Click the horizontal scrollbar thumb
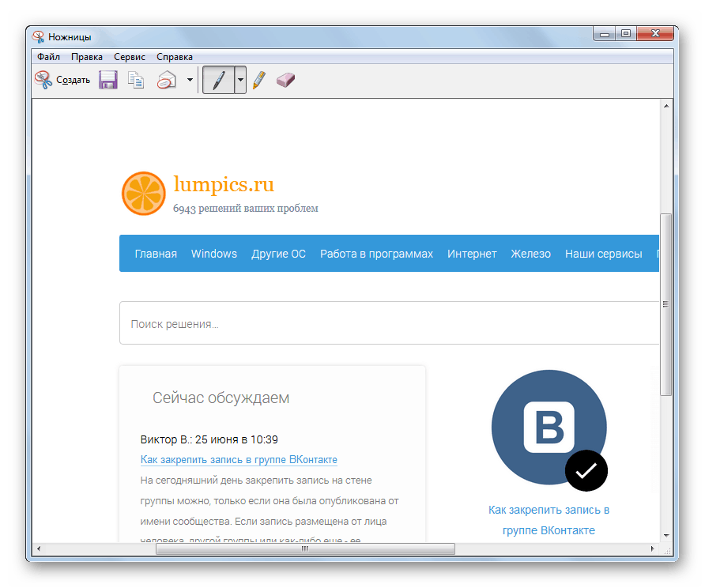The width and height of the screenshot is (705, 588). coord(304,548)
